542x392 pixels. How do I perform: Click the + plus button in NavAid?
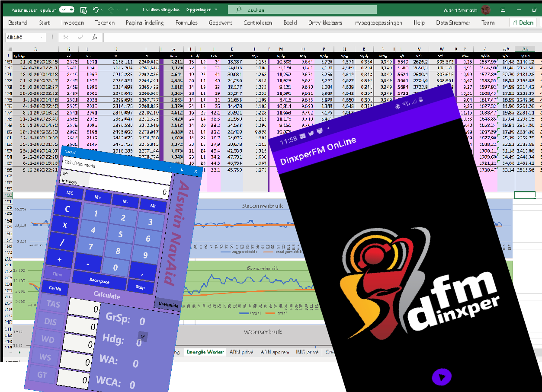click(59, 258)
